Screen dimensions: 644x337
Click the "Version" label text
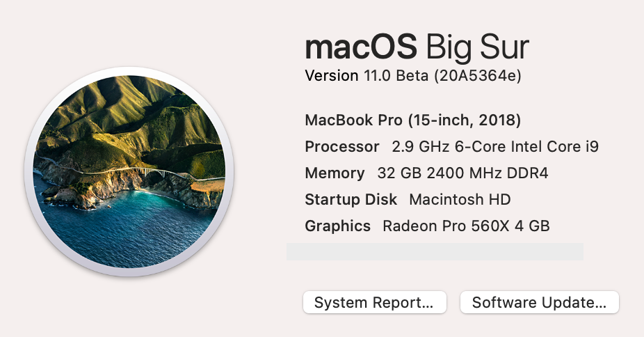pos(332,76)
